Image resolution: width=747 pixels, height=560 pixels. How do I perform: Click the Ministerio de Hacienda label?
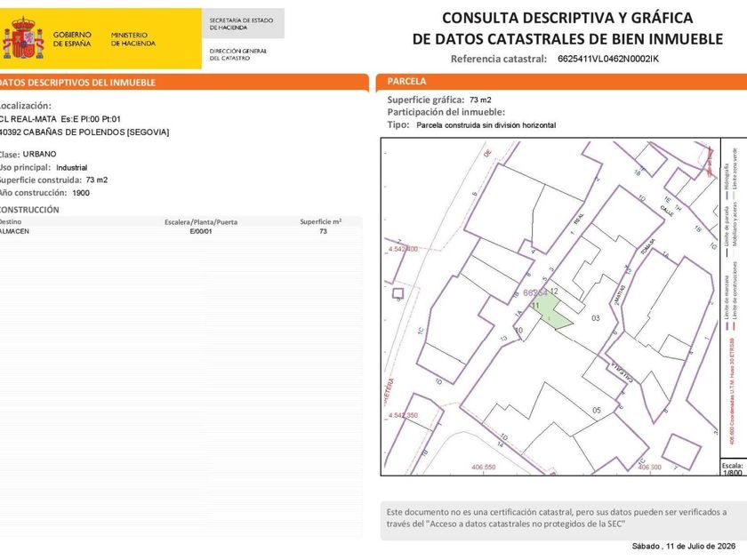pos(133,39)
